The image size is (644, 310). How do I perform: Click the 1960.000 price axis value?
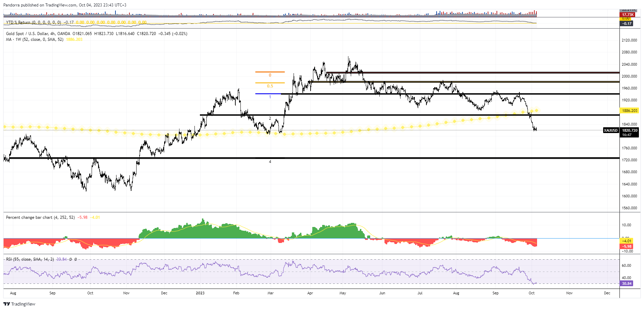[629, 88]
